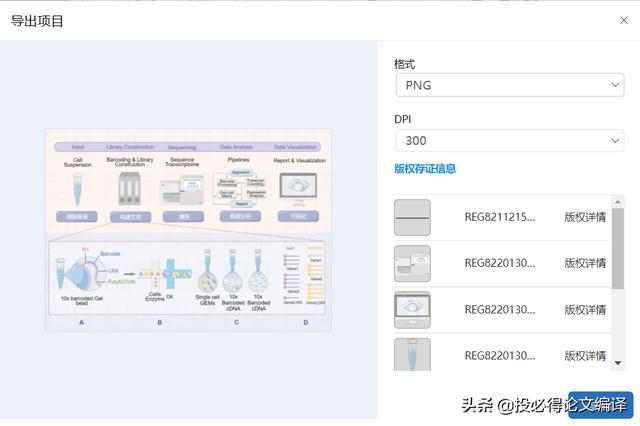This screenshot has height=426, width=640.
Task: Click the export preview image
Action: (188, 230)
